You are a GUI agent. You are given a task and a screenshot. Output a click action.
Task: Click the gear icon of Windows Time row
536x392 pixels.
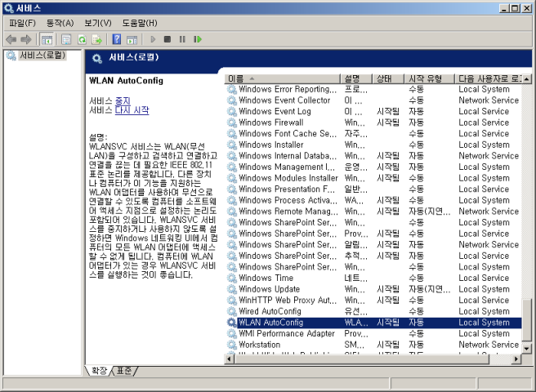tap(232, 278)
